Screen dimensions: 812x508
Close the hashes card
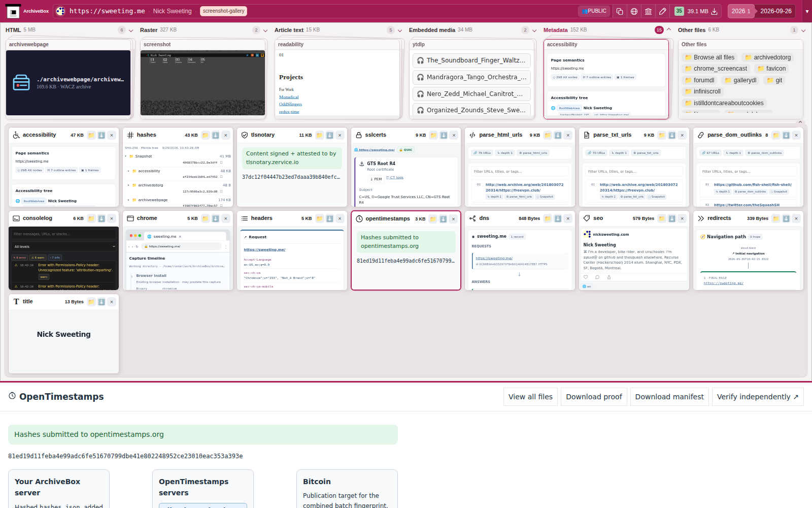226,135
